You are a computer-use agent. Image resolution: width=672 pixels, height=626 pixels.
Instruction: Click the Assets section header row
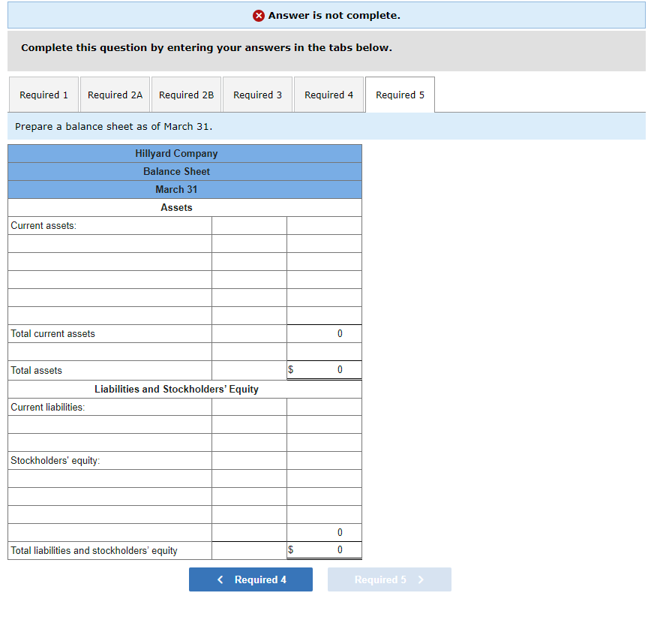point(176,207)
